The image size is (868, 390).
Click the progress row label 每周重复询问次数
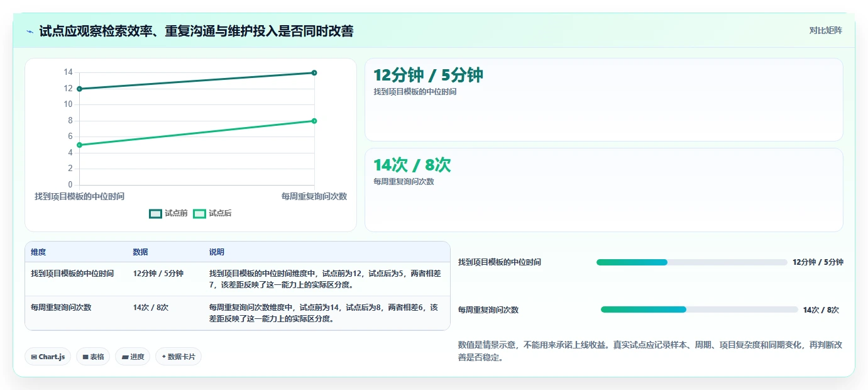point(488,310)
